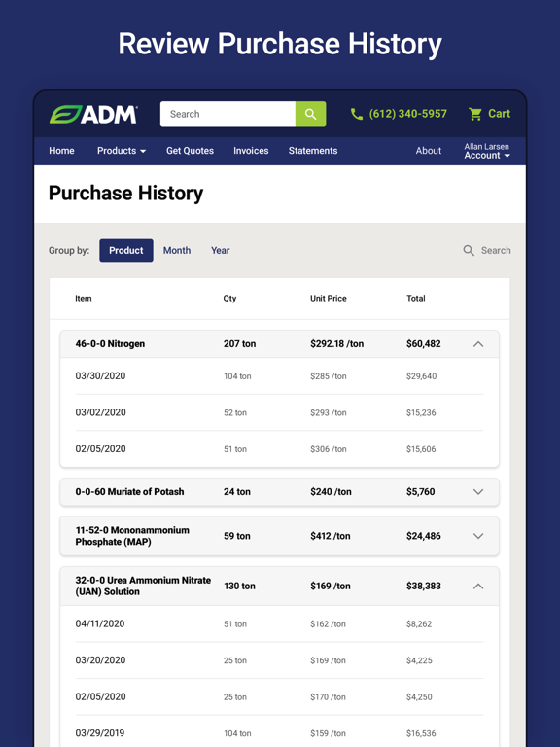This screenshot has width=560, height=747.
Task: Select the 02/05/2020 row with $4,250
Action: (x=280, y=697)
